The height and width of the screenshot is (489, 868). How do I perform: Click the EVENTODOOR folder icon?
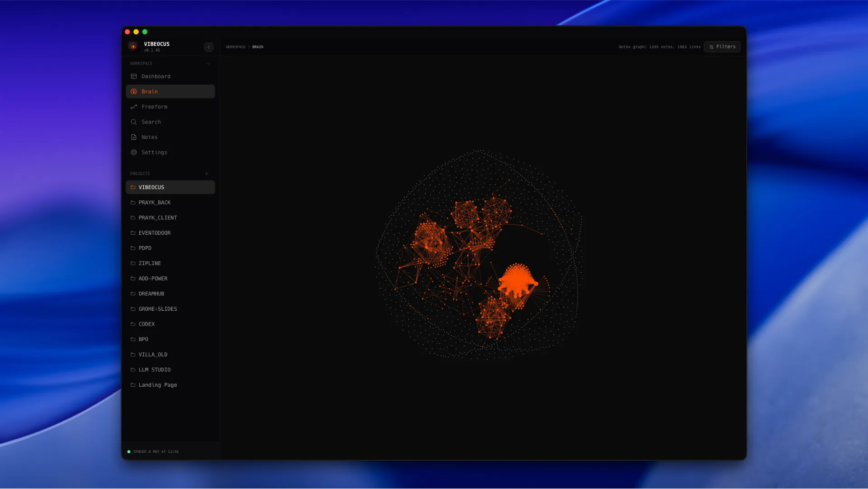133,233
